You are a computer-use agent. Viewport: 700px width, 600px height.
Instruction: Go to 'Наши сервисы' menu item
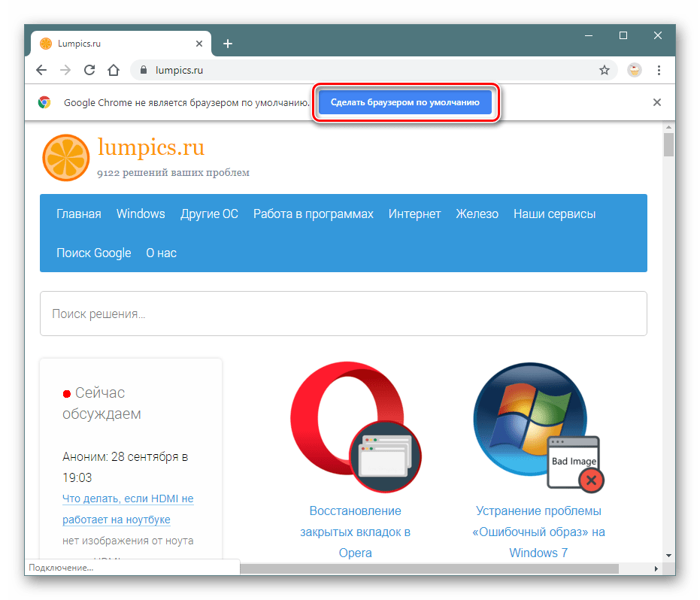tap(554, 214)
